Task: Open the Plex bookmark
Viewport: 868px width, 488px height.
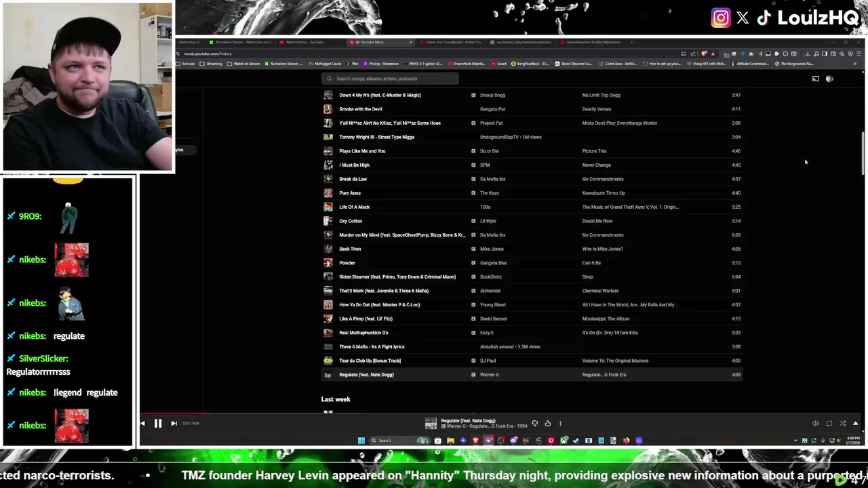Action: (x=353, y=64)
